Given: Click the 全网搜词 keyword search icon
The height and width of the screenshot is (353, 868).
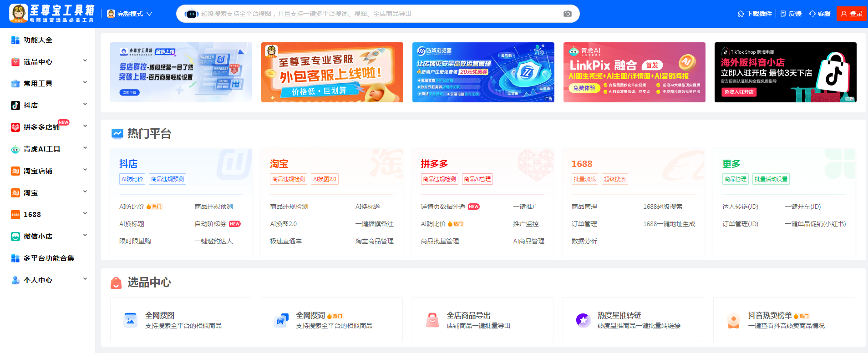Looking at the screenshot, I should [281, 320].
